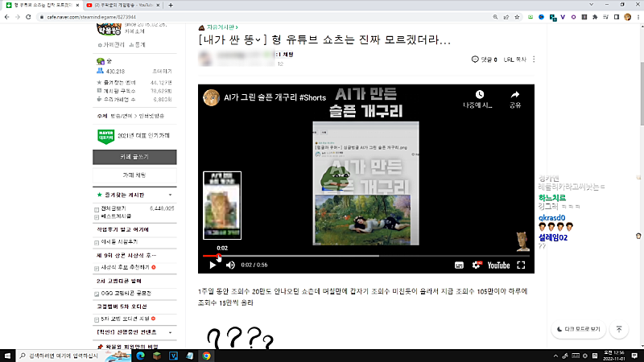Click the Chrome taskbar icon
This screenshot has height=362, width=644.
pyautogui.click(x=206, y=356)
